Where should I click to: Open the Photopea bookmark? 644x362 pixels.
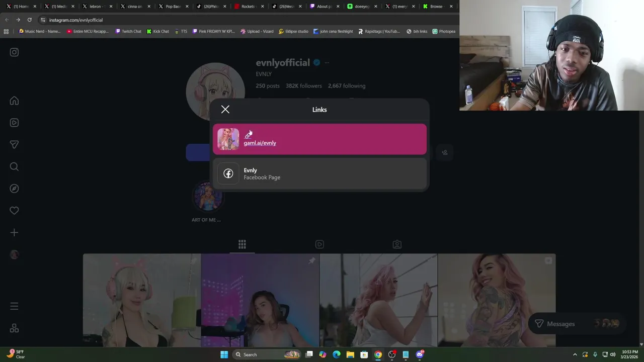click(444, 31)
